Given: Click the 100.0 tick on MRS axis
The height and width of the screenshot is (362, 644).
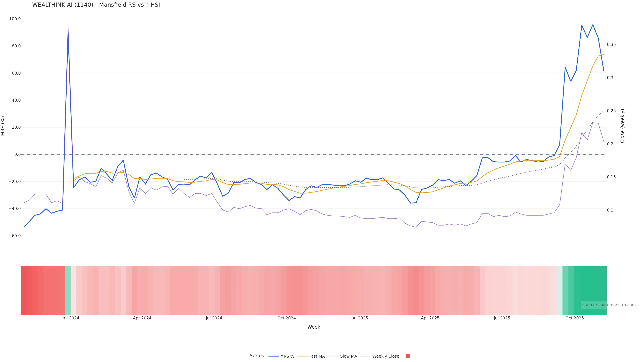Looking at the screenshot, I should click(x=15, y=19).
